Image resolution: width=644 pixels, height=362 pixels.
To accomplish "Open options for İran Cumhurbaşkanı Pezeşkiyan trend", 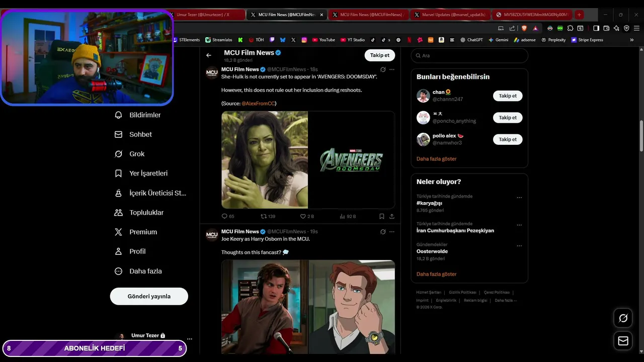I will 519,225.
